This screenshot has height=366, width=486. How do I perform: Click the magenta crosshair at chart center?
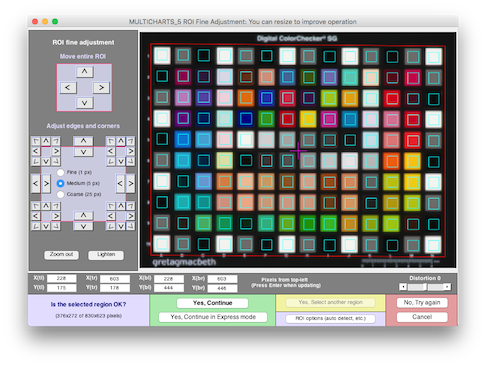[298, 151]
